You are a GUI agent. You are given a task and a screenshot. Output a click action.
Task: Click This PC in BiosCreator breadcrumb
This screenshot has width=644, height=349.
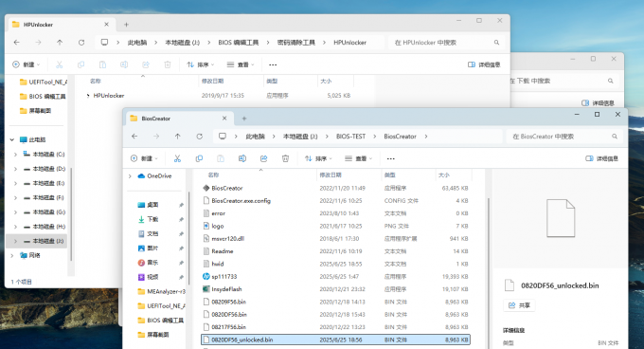point(255,137)
